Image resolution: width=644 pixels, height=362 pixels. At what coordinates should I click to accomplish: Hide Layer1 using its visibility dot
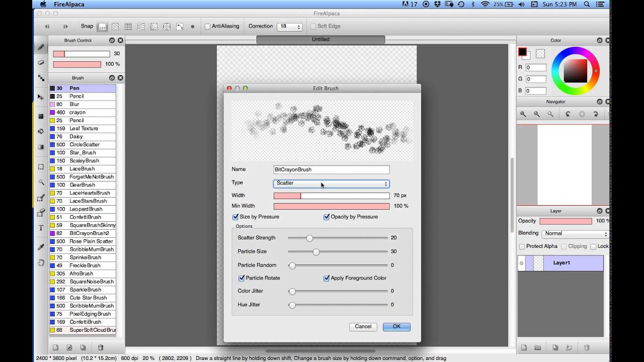(522, 263)
